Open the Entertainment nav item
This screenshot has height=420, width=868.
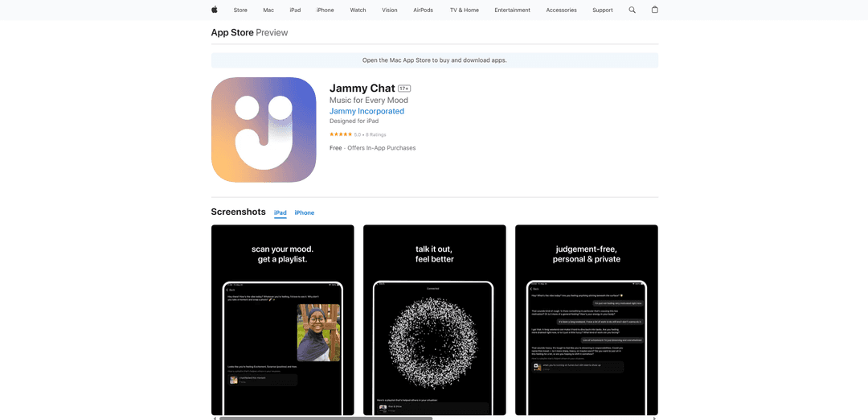point(512,10)
